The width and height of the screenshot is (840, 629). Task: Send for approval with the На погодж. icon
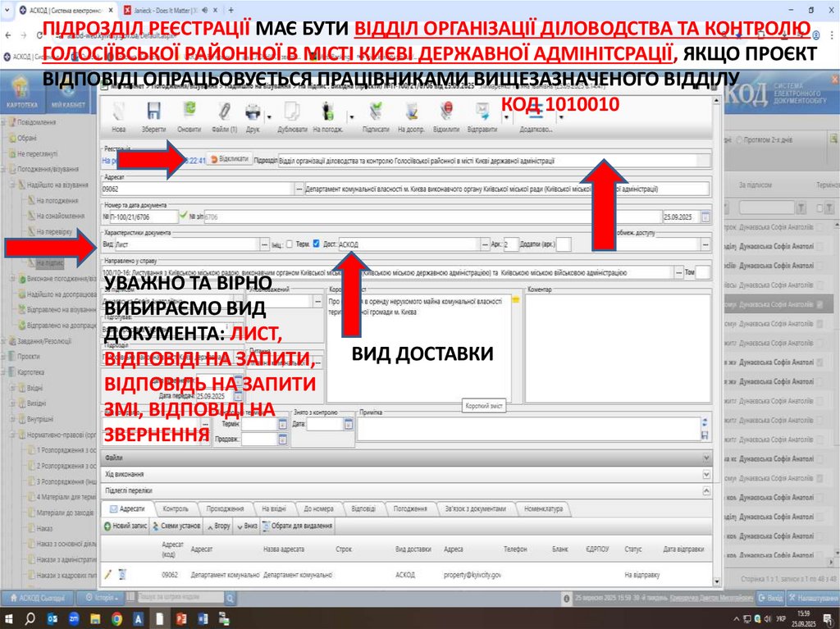coord(328,112)
